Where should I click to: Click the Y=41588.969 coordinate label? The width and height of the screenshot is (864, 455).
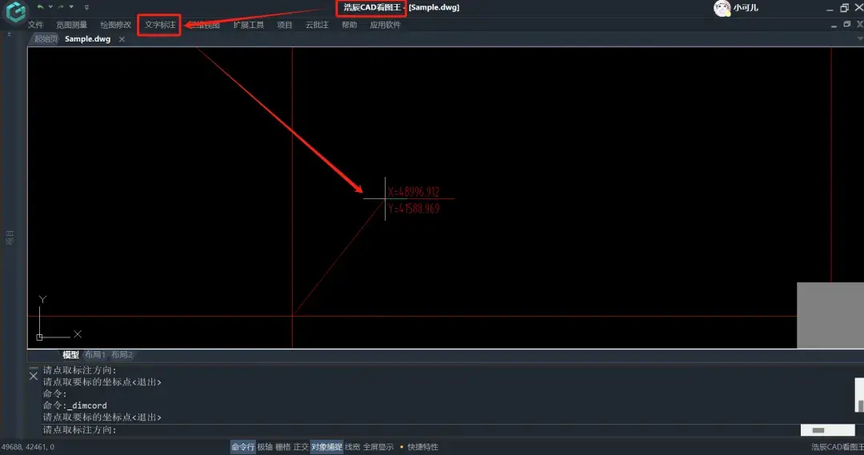pyautogui.click(x=414, y=209)
